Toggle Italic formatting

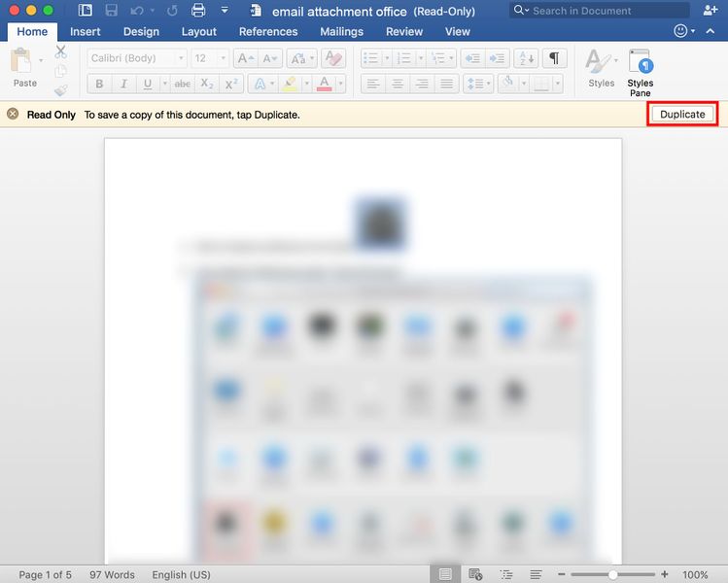(x=123, y=85)
